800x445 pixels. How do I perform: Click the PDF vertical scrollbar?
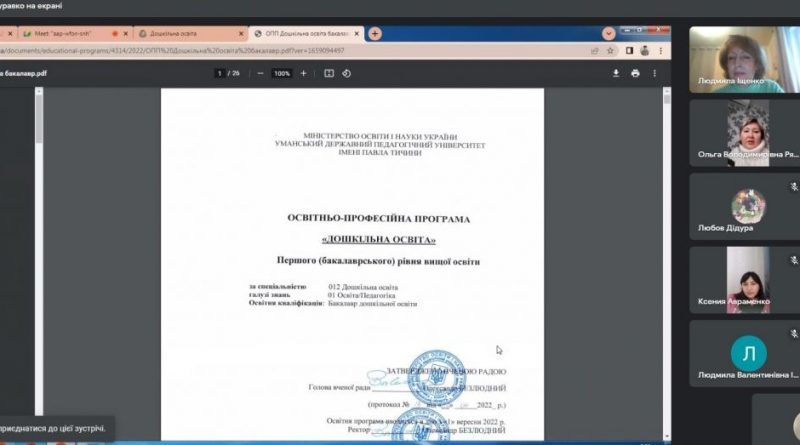[667, 263]
